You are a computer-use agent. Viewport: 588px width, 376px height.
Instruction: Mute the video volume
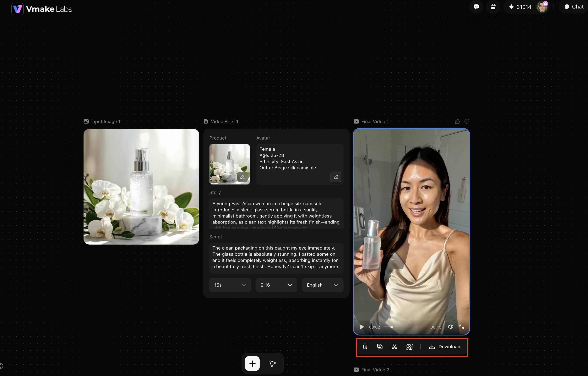tap(451, 327)
